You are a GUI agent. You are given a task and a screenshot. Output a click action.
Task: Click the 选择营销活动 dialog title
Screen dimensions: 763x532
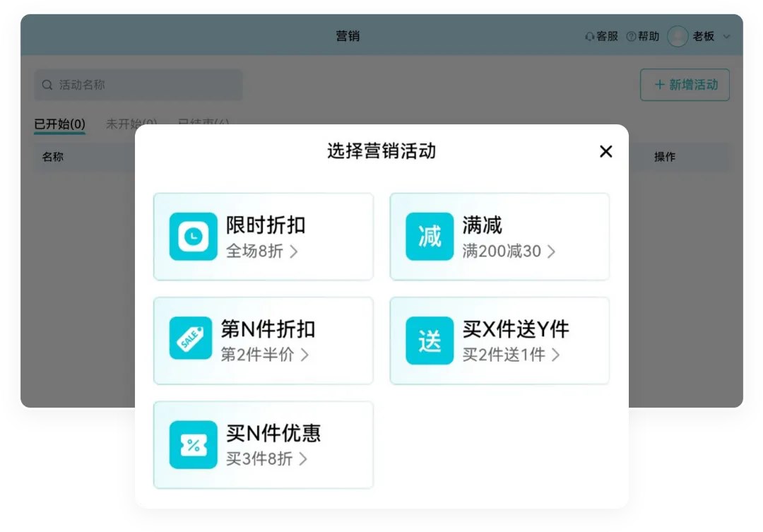pyautogui.click(x=381, y=151)
